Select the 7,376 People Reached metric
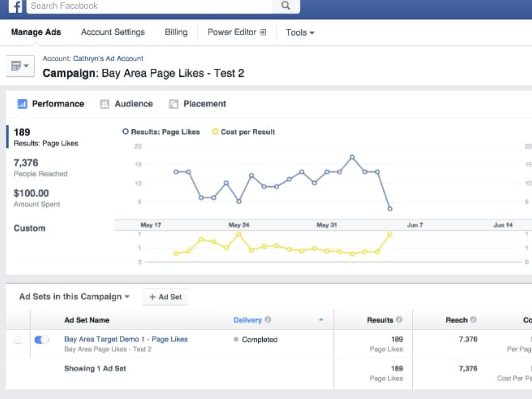This screenshot has width=532, height=399. [41, 168]
